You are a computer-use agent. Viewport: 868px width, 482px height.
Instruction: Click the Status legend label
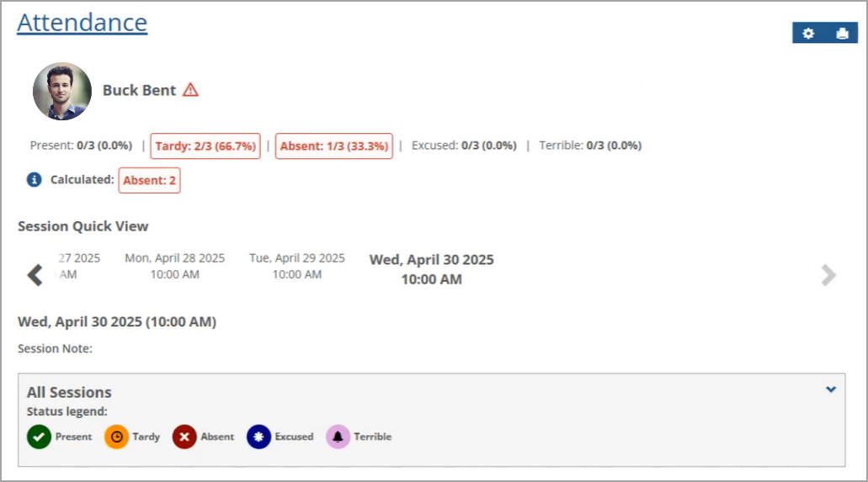[x=67, y=411]
